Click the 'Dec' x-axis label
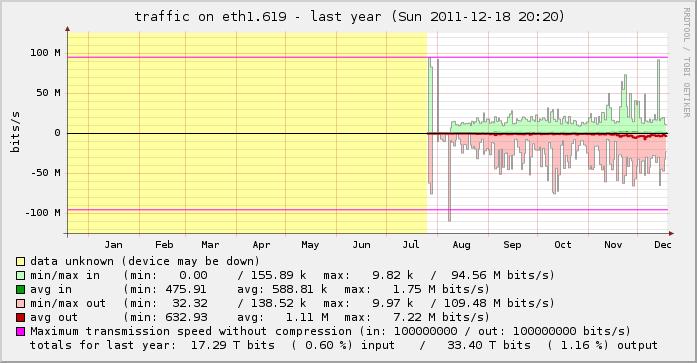The height and width of the screenshot is (363, 697). [663, 245]
